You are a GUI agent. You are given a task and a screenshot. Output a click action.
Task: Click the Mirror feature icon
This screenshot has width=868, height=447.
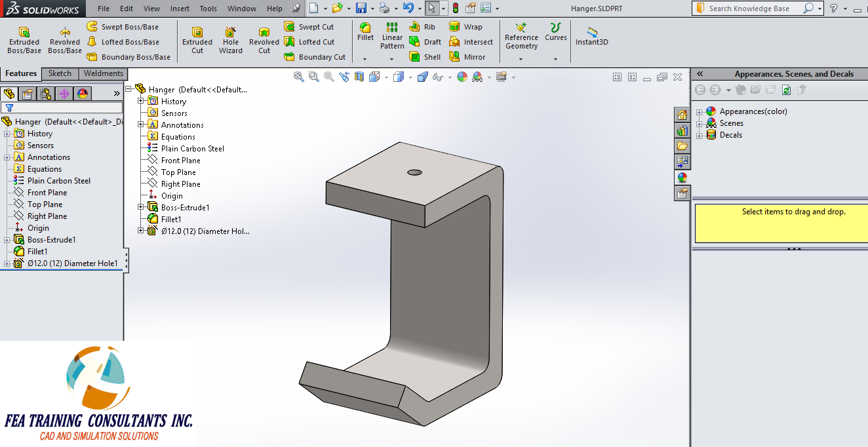(468, 57)
